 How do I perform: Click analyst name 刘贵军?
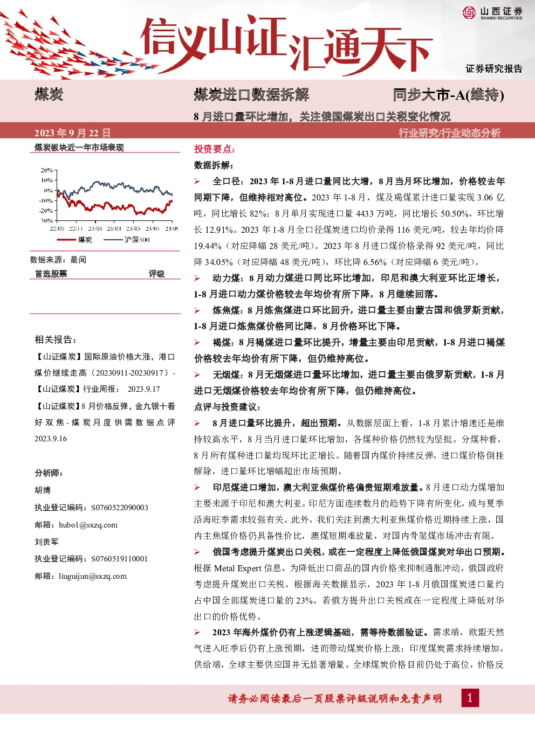tap(47, 542)
